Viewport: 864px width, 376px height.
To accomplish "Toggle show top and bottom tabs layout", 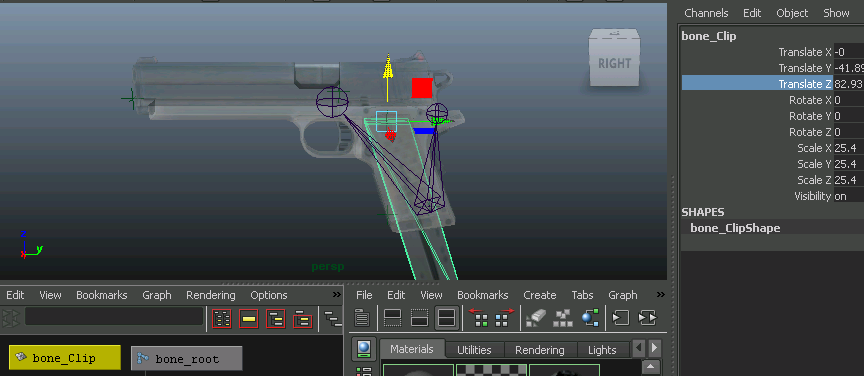I will 446,318.
